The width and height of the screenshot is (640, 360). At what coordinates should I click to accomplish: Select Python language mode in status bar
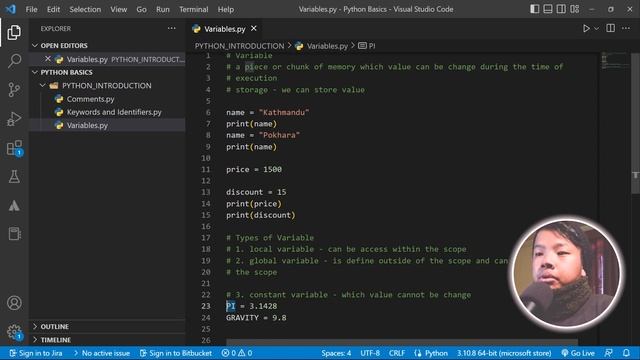click(x=431, y=353)
